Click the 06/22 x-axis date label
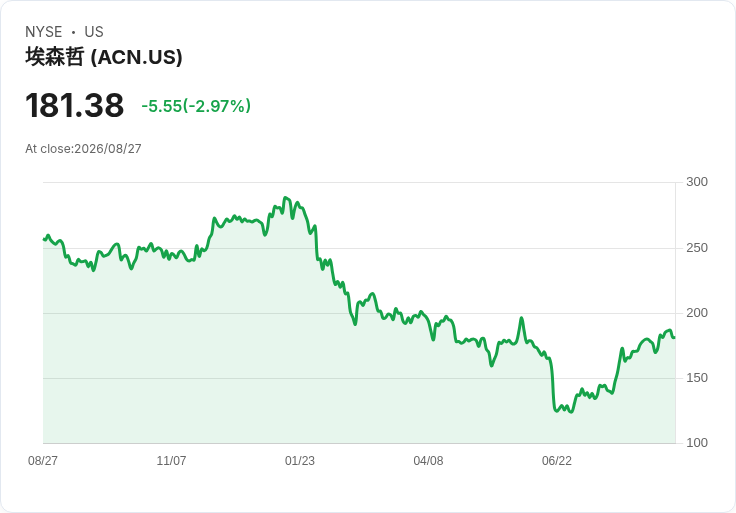The height and width of the screenshot is (513, 736). tap(557, 460)
